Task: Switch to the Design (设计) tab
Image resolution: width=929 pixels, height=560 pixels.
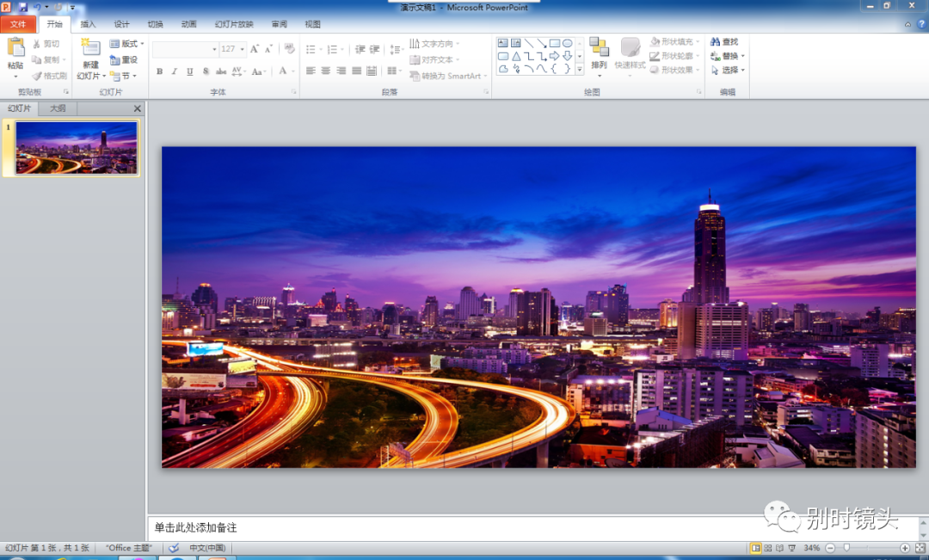Action: tap(121, 24)
